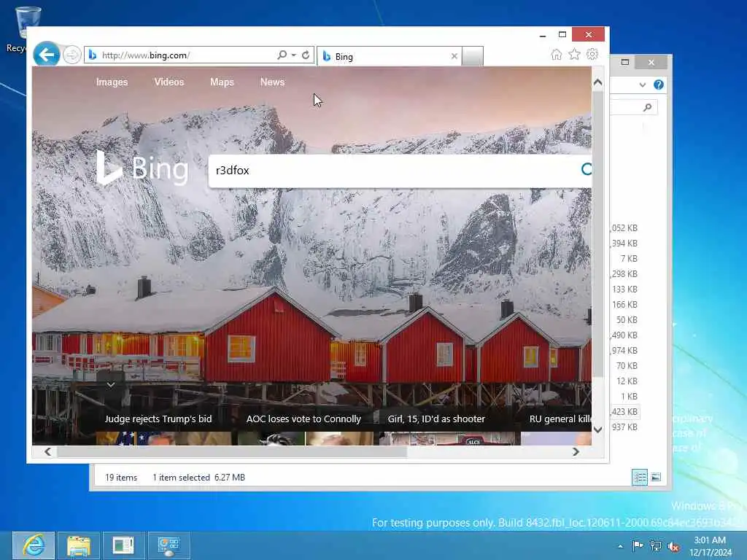Open the Videos link on Bing
The width and height of the screenshot is (747, 560).
(x=169, y=82)
